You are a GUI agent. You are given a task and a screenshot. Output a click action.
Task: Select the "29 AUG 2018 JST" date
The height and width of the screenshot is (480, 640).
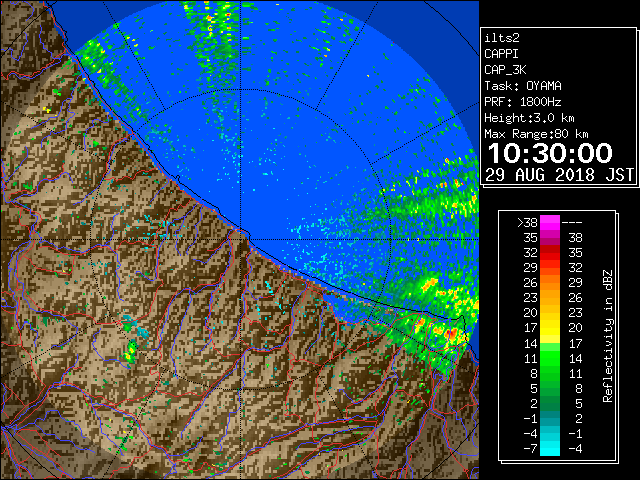pos(560,175)
